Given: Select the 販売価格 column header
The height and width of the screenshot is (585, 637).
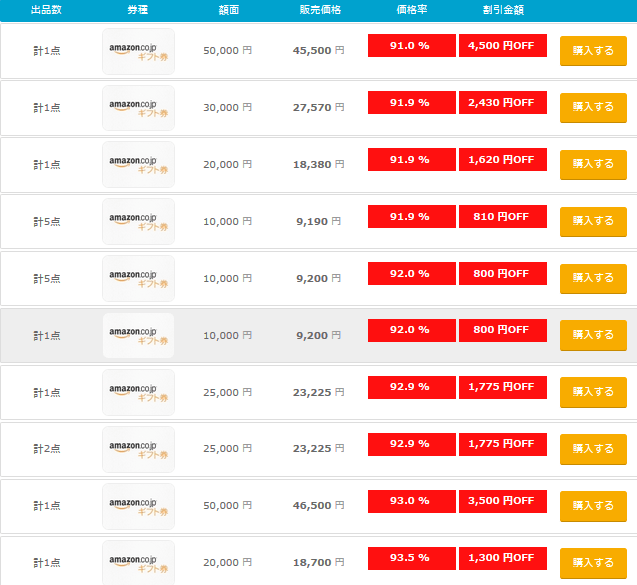Looking at the screenshot, I should click(x=320, y=10).
